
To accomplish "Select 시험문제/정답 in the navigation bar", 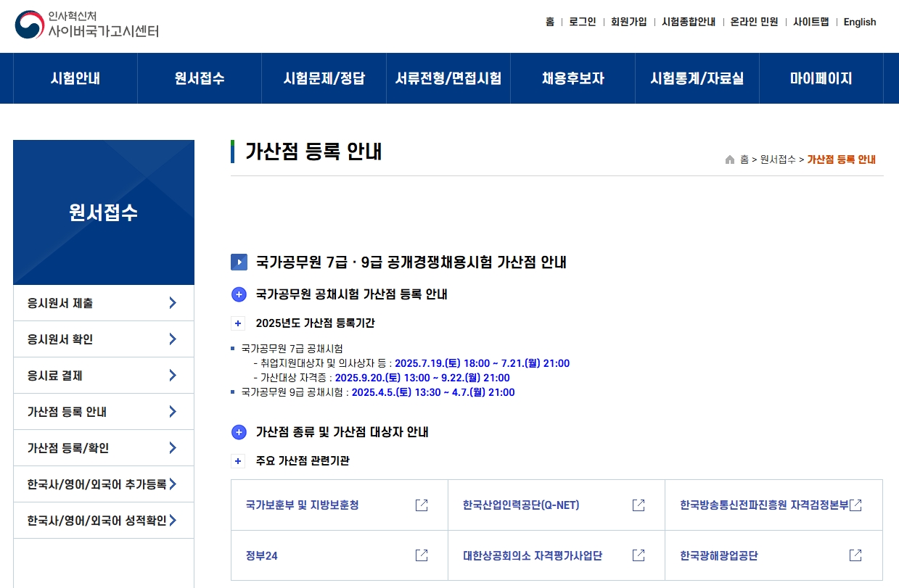I will click(323, 78).
